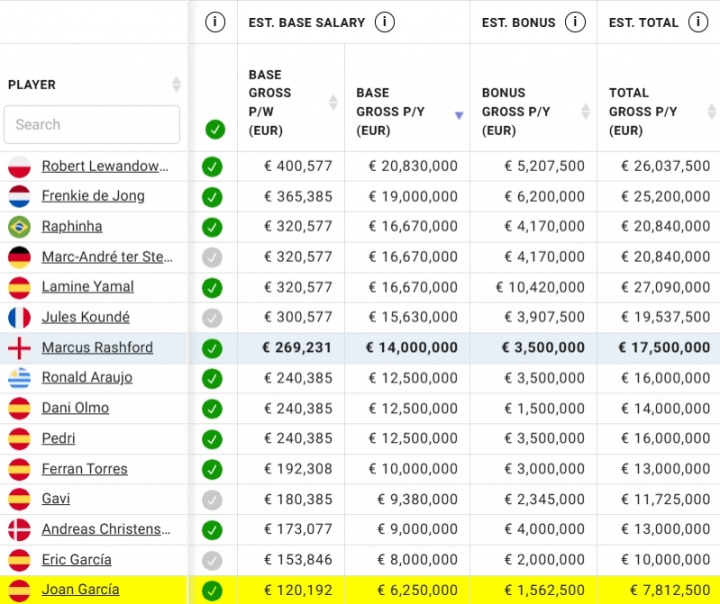720x604 pixels.
Task: Click the Brazil flag beside Raphinha
Action: pyautogui.click(x=19, y=227)
